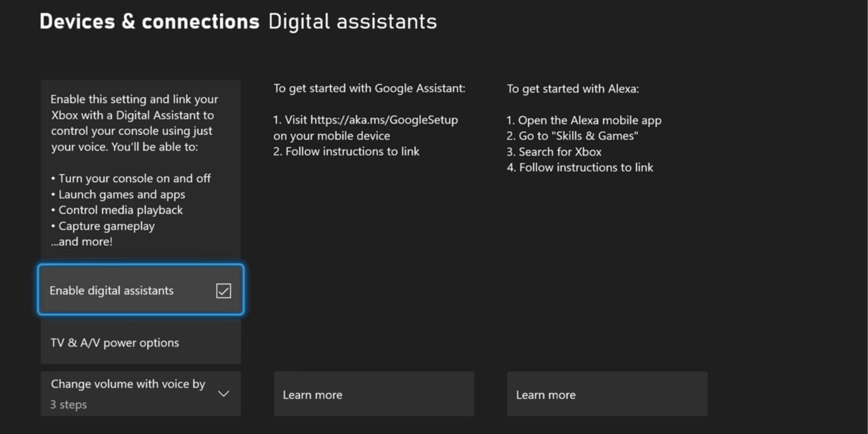Click the aka.ms/GoogleSetup URL

384,120
